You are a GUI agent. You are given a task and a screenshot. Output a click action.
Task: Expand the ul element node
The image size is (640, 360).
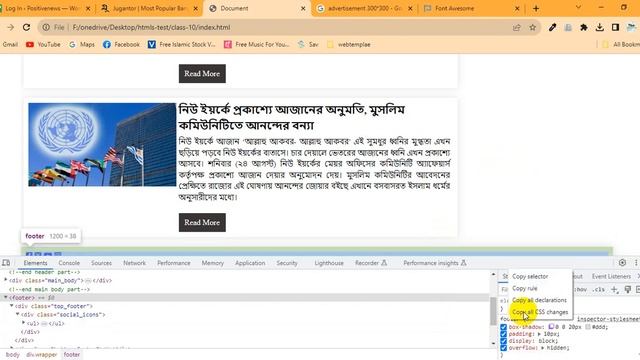tap(24, 323)
